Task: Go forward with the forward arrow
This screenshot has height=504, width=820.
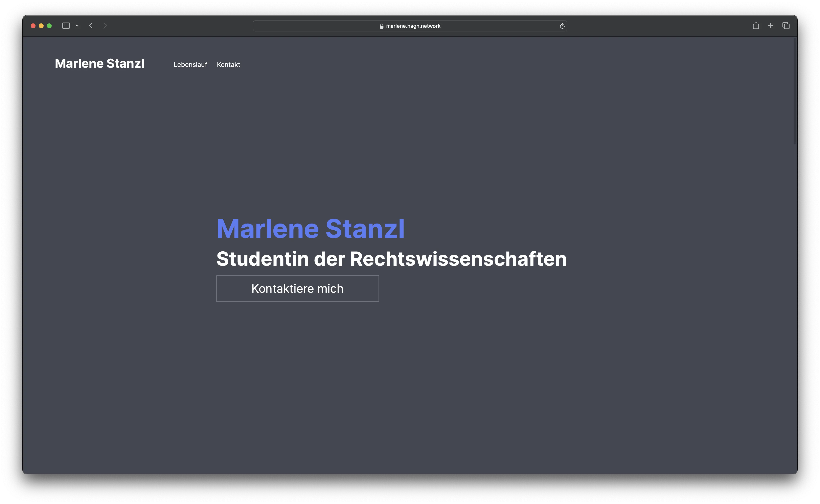Action: [x=105, y=26]
